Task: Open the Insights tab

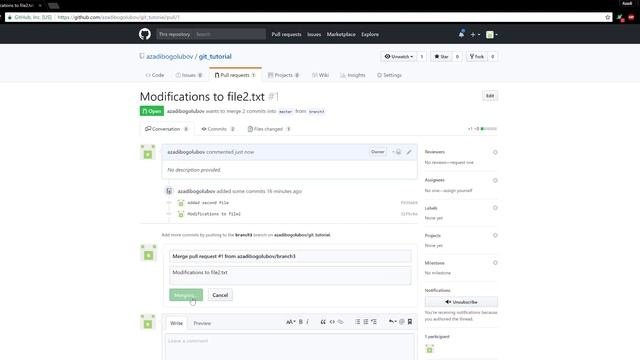Action: point(353,75)
